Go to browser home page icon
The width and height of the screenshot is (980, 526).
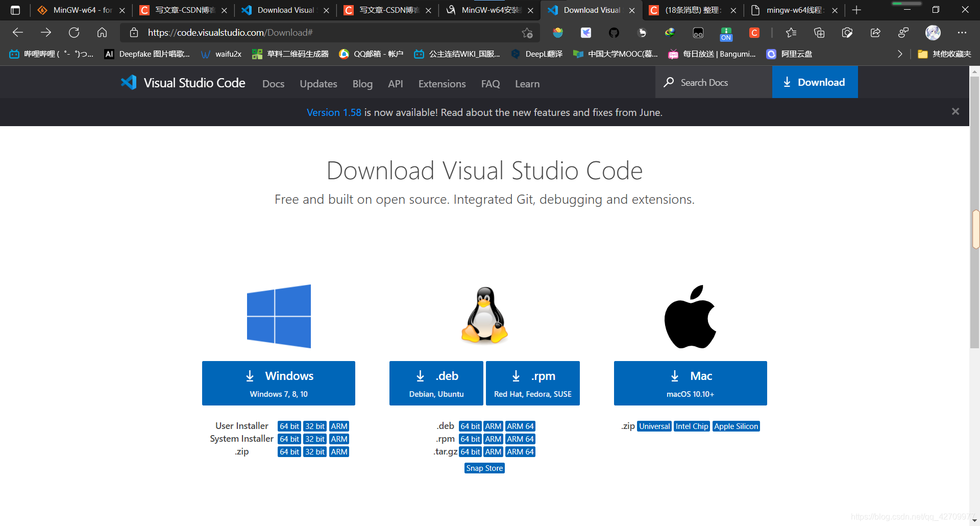point(102,33)
